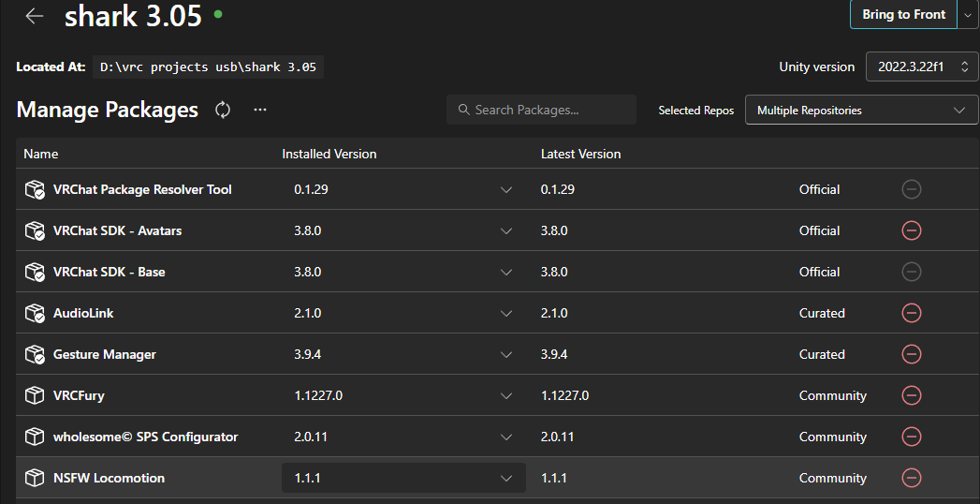Remove the NSFW Locomotion package
Image resolution: width=980 pixels, height=504 pixels.
pos(912,479)
